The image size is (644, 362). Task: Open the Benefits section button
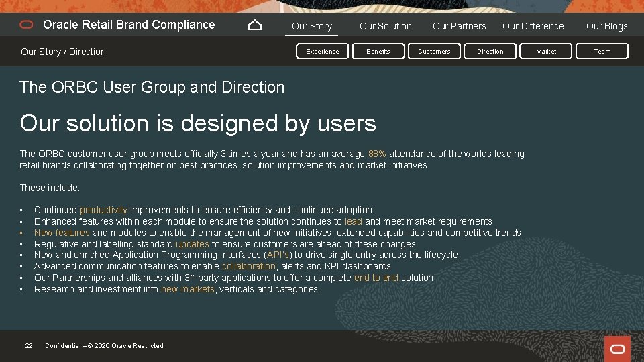point(378,52)
